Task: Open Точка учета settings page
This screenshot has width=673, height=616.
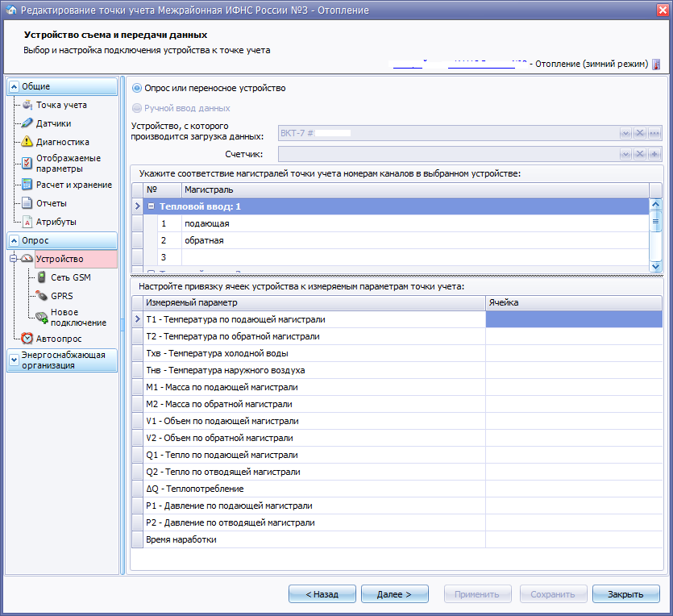Action: (61, 105)
